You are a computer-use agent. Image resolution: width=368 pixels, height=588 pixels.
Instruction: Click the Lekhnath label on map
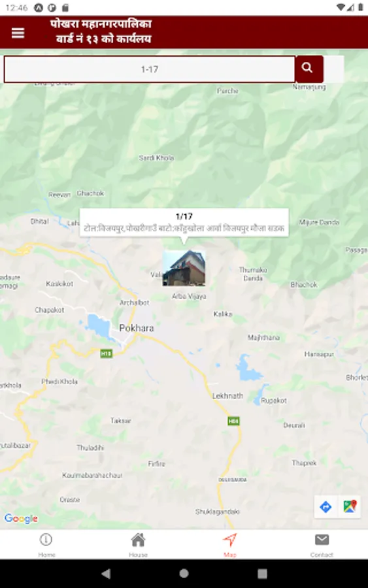click(227, 396)
